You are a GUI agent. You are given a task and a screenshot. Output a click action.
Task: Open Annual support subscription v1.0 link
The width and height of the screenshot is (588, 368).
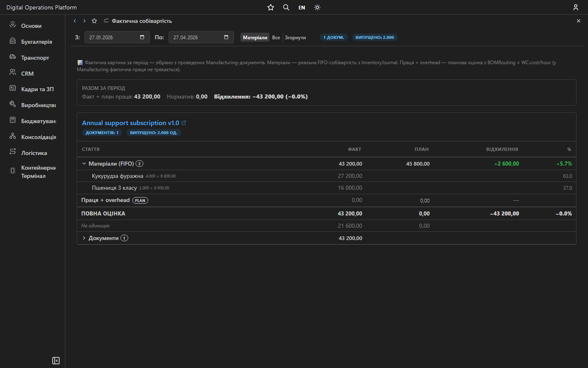(131, 123)
